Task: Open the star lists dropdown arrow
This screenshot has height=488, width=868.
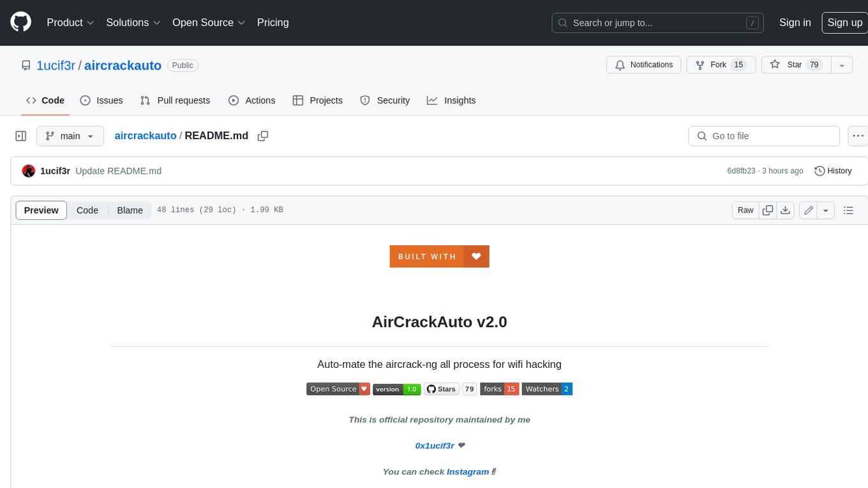Action: (x=842, y=65)
